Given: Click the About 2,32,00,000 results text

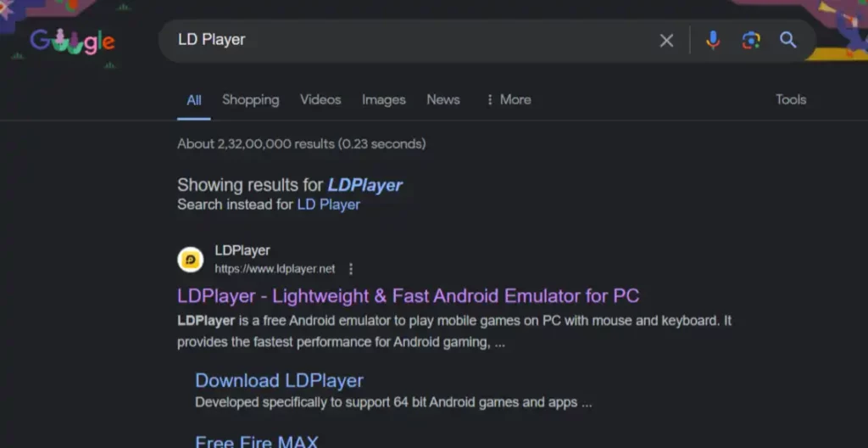Looking at the screenshot, I should 301,144.
